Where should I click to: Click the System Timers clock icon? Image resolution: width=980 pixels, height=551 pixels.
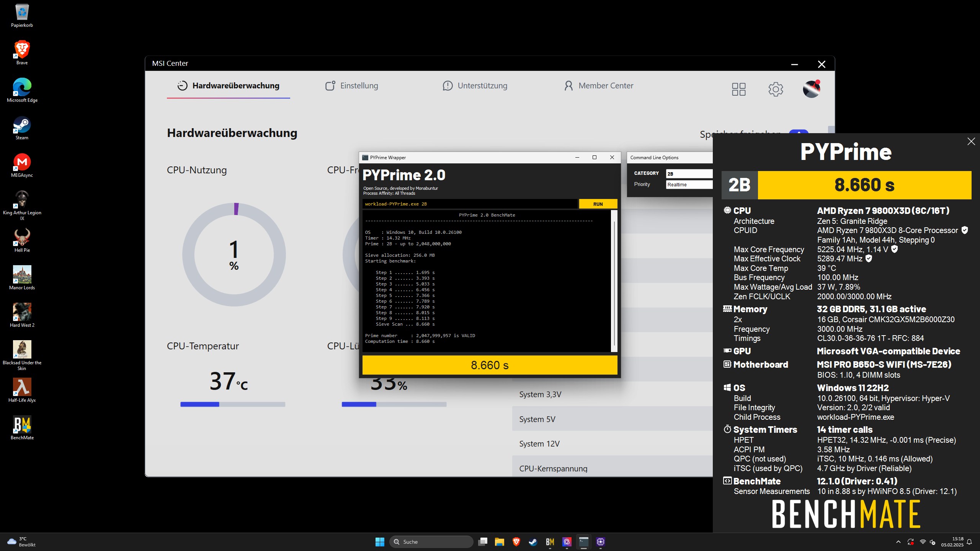pos(727,429)
